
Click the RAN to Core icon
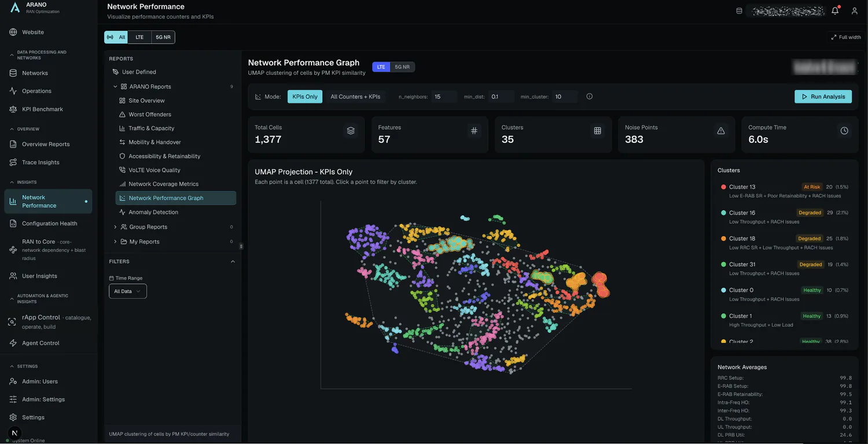coord(13,250)
